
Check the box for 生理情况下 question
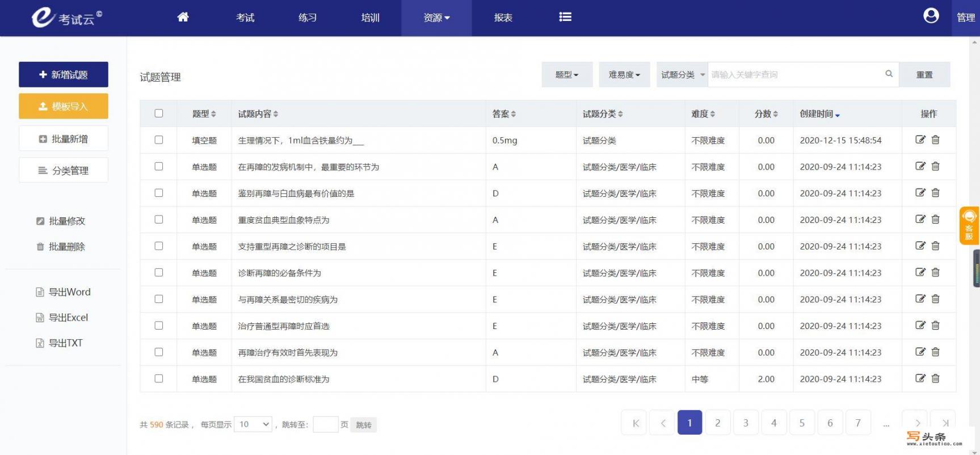[159, 140]
